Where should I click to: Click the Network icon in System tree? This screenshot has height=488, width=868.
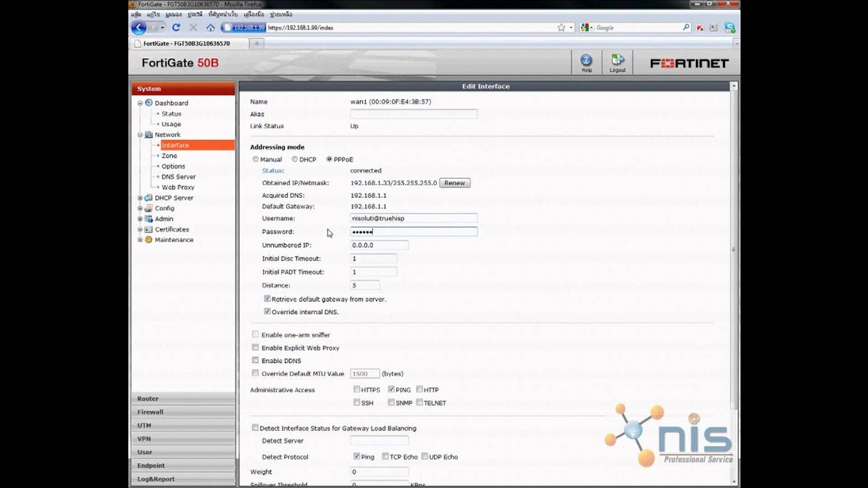coord(149,134)
